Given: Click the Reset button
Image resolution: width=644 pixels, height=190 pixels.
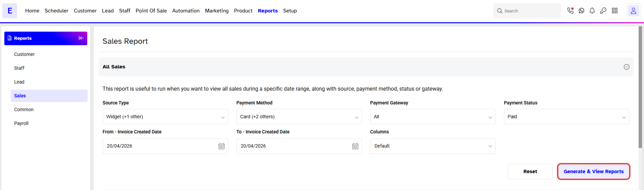Looking at the screenshot, I should pos(530,171).
